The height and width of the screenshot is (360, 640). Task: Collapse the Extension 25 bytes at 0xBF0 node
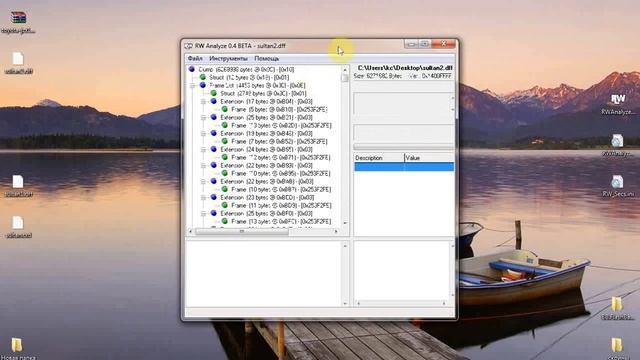(203, 213)
